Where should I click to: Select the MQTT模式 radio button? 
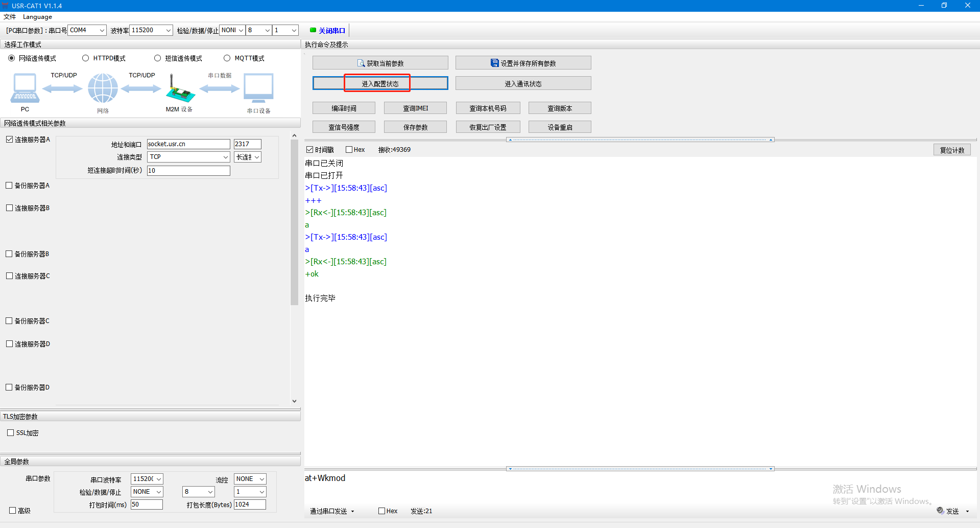coord(227,58)
